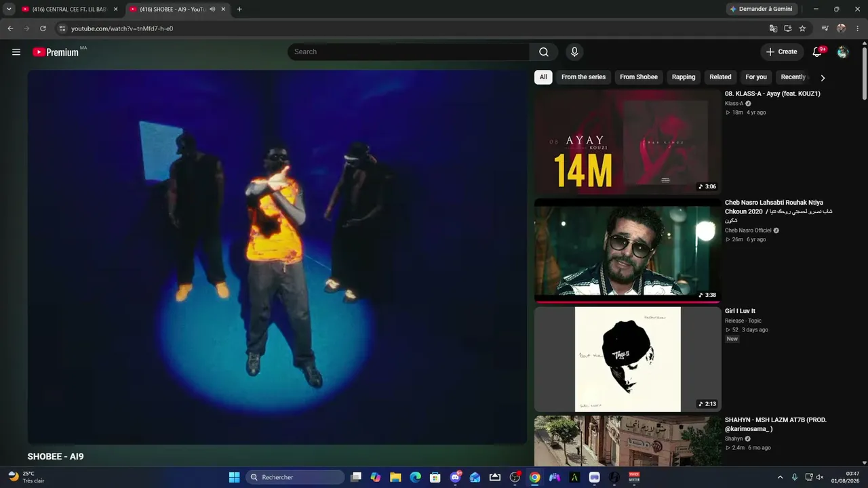Open the YouTube guide hamburger menu
Image resolution: width=868 pixels, height=488 pixels.
pyautogui.click(x=16, y=52)
